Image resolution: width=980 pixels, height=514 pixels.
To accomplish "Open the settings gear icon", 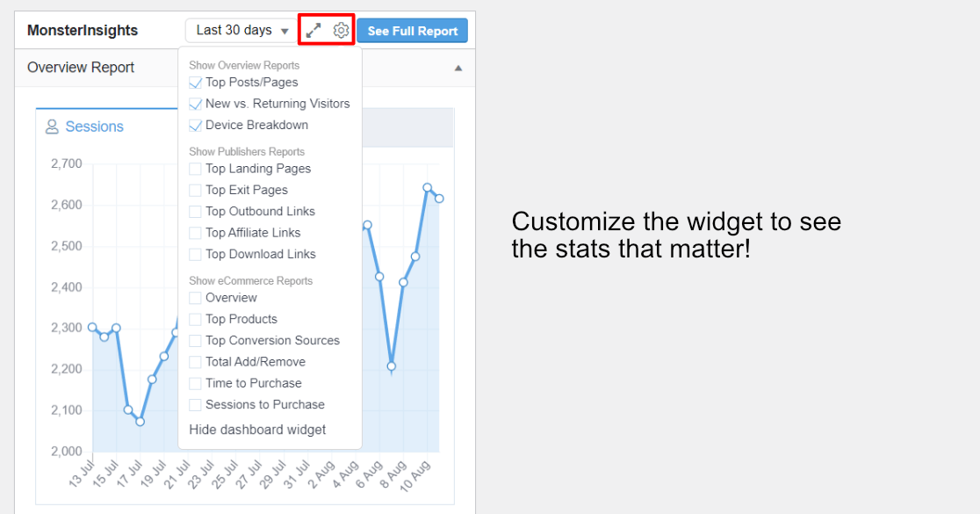I will click(x=341, y=30).
